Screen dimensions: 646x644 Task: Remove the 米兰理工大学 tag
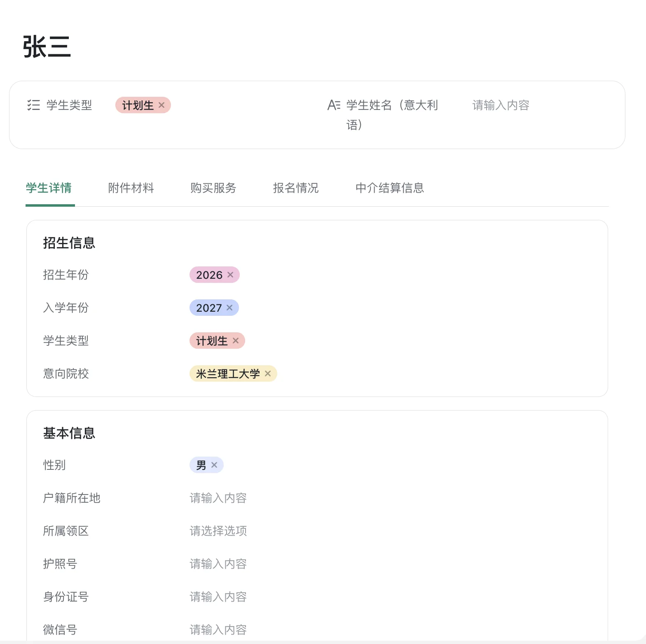tap(268, 373)
